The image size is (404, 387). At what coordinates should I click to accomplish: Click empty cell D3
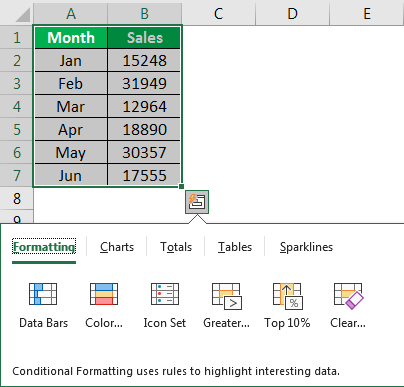(293, 83)
